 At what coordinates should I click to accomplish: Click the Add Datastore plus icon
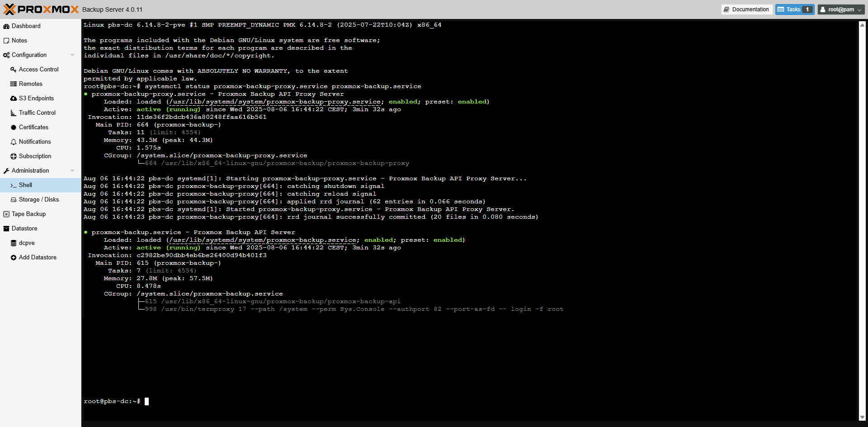[14, 258]
